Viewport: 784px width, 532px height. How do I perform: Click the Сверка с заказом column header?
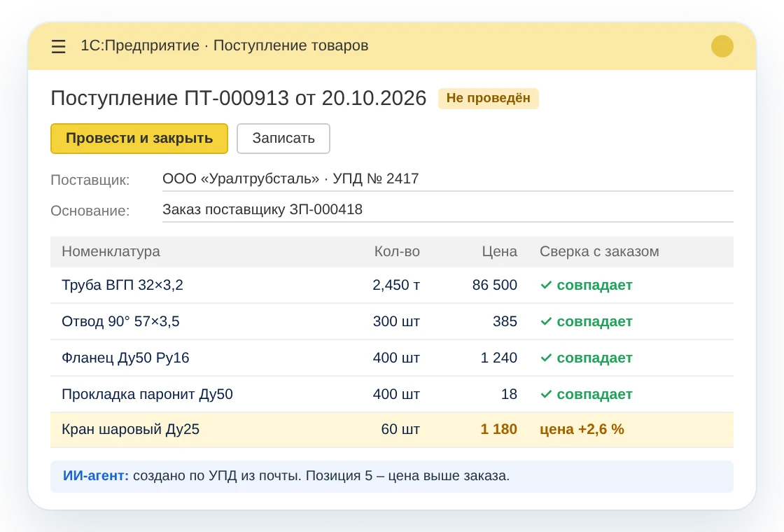pyautogui.click(x=599, y=251)
